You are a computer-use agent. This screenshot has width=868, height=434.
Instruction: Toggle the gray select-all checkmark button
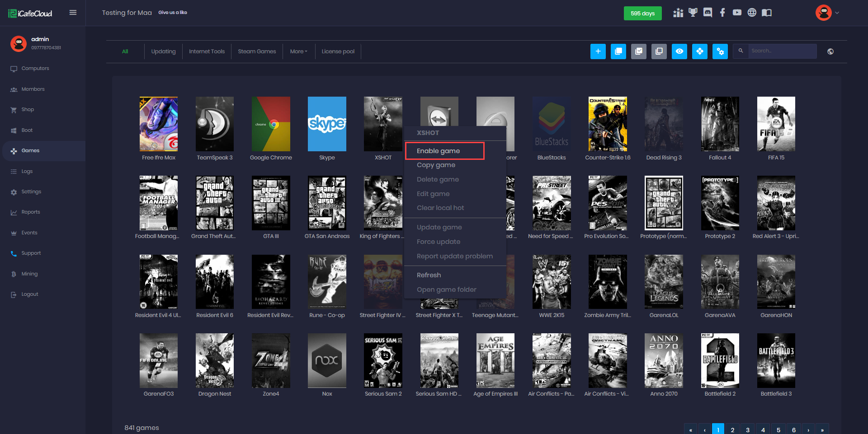638,51
